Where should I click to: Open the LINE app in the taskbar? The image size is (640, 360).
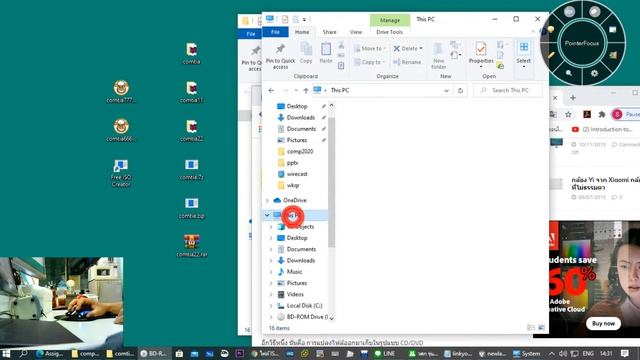[384, 353]
